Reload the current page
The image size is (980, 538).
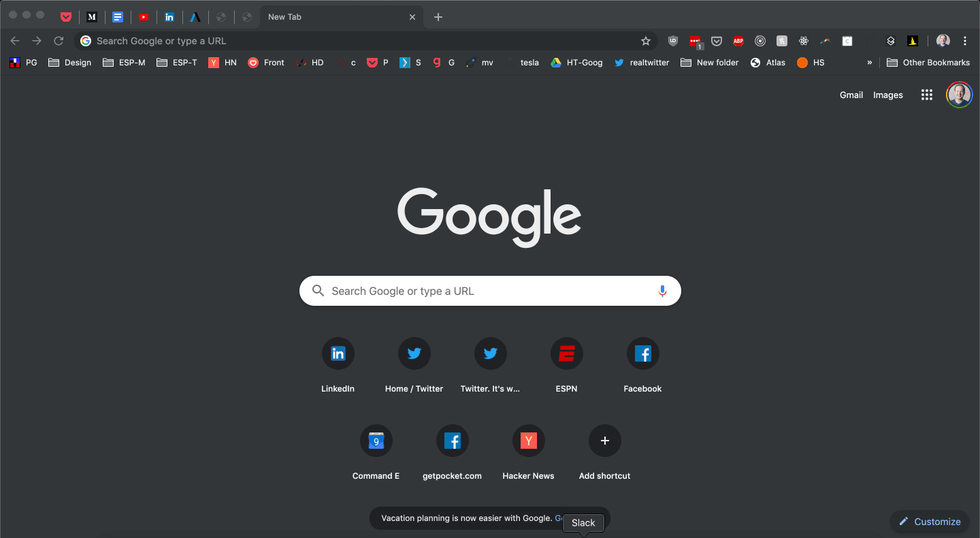click(59, 41)
